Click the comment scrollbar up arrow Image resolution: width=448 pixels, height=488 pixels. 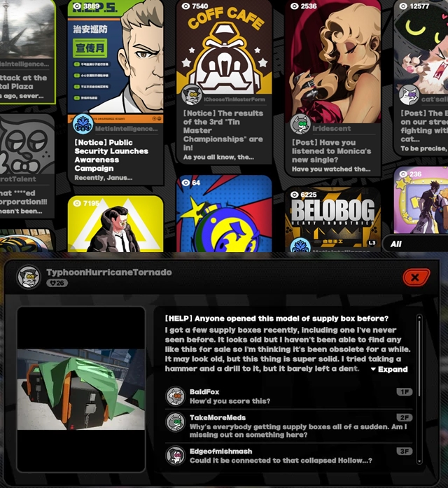point(419,317)
